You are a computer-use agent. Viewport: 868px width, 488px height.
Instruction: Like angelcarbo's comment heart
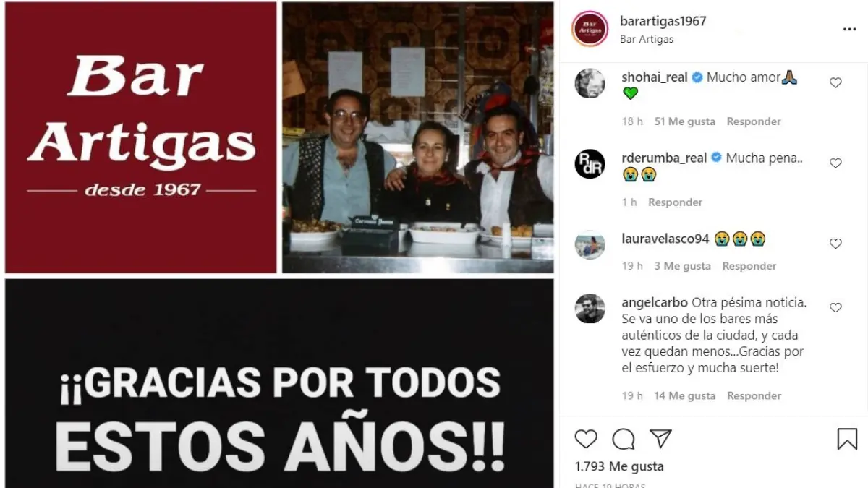(x=835, y=307)
